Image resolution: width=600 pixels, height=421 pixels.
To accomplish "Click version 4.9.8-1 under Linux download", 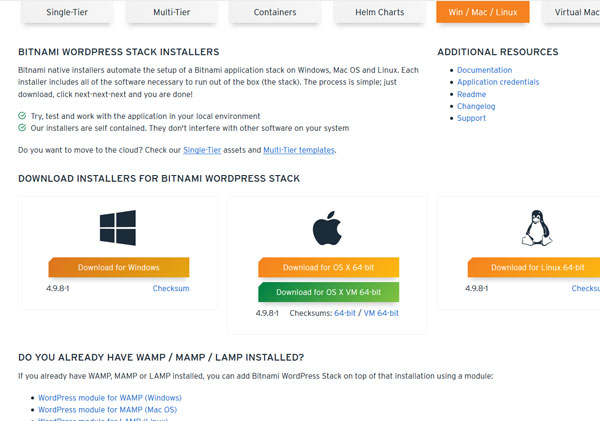I will [x=476, y=288].
